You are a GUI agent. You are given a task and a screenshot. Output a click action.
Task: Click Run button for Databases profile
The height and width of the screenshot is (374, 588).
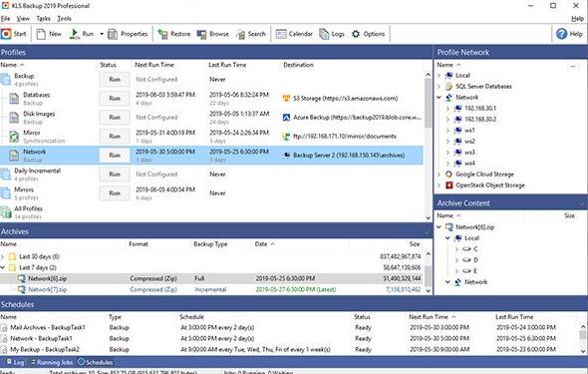115,99
